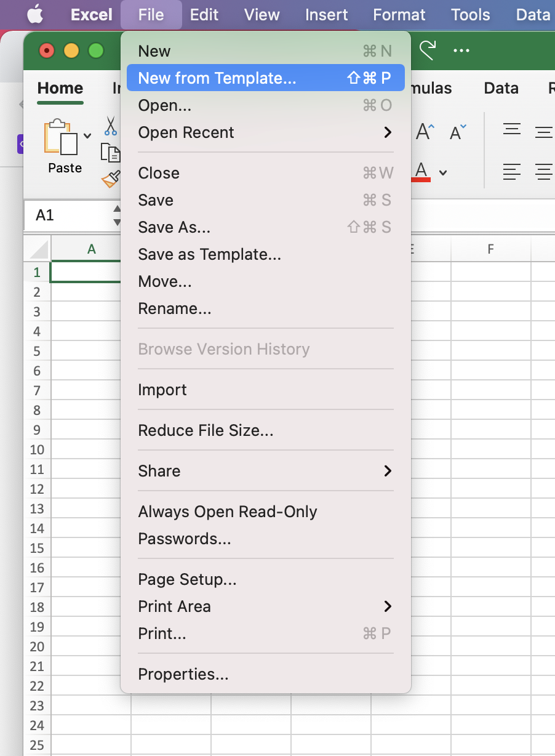Apply font color with red-underlined A

pos(421,171)
